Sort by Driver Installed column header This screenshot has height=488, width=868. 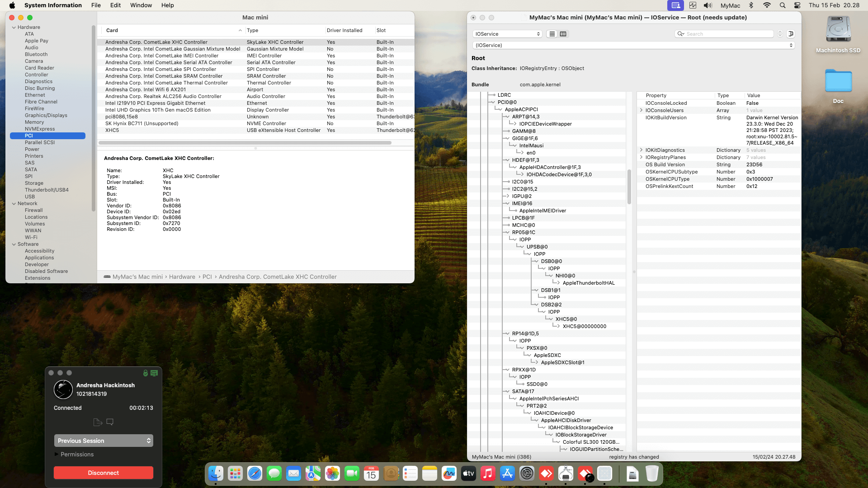(x=349, y=30)
